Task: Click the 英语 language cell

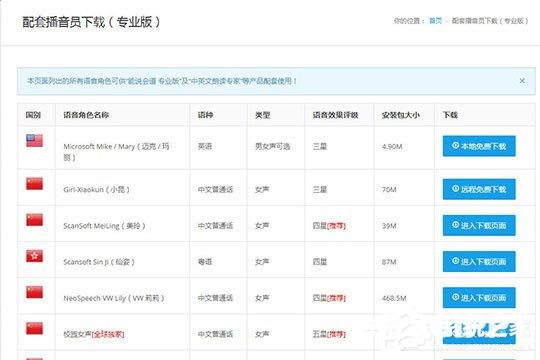Action: click(x=205, y=146)
